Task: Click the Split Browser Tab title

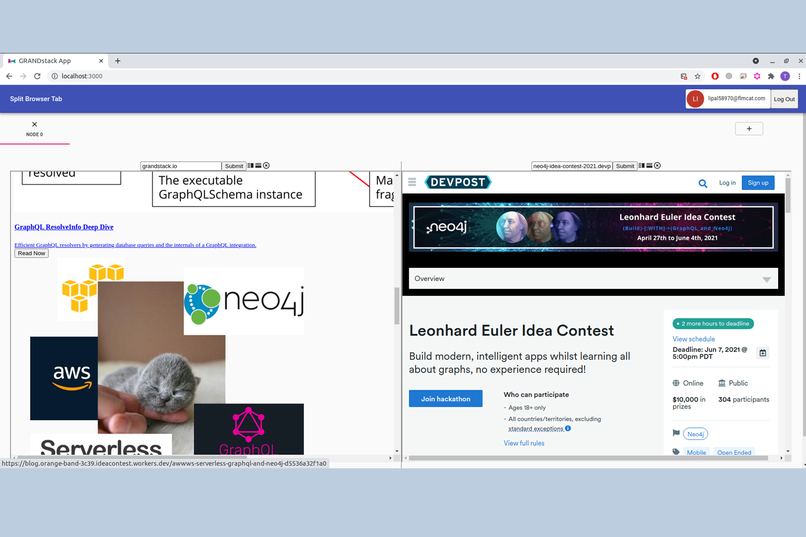Action: tap(36, 99)
